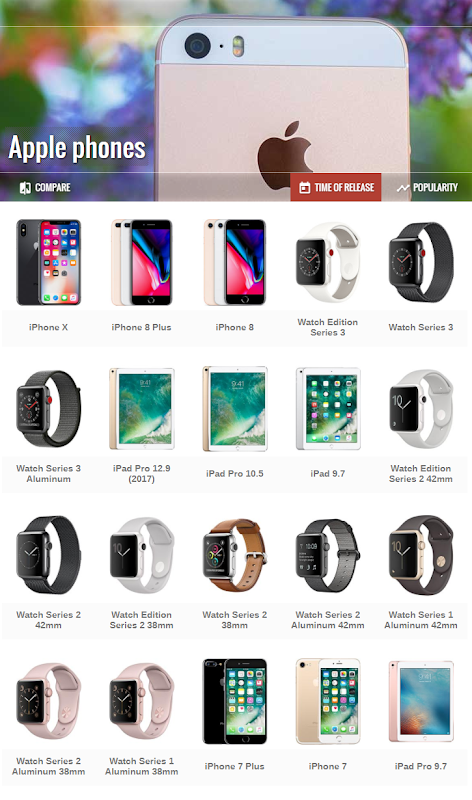Select the iPhone 8 Plus image
Image resolution: width=472 pixels, height=800 pixels.
point(141,262)
